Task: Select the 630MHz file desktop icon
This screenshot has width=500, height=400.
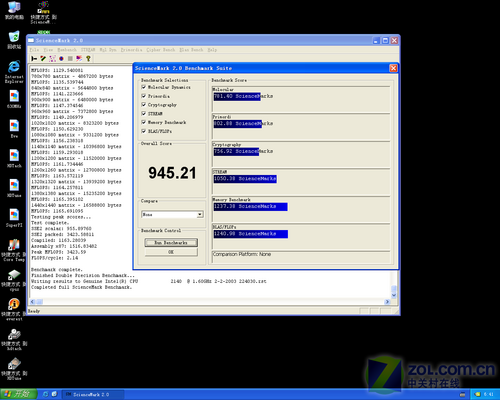Action: [x=14, y=99]
